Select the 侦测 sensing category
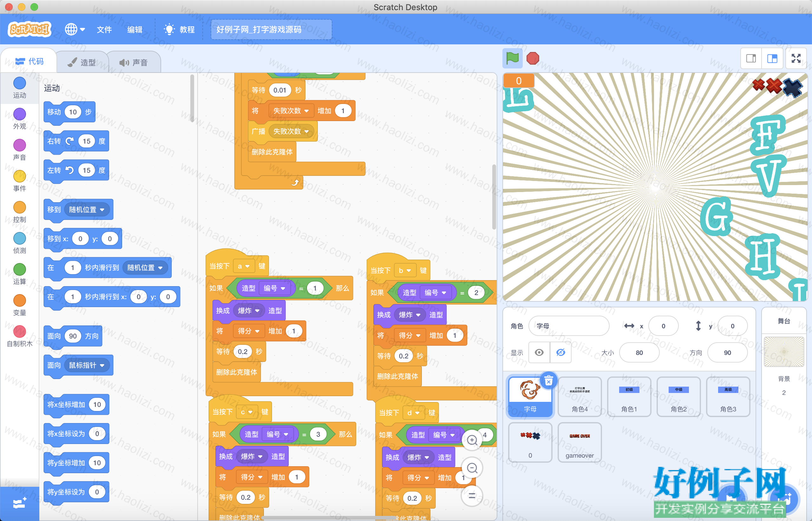Viewport: 812px width, 521px height. (20, 243)
